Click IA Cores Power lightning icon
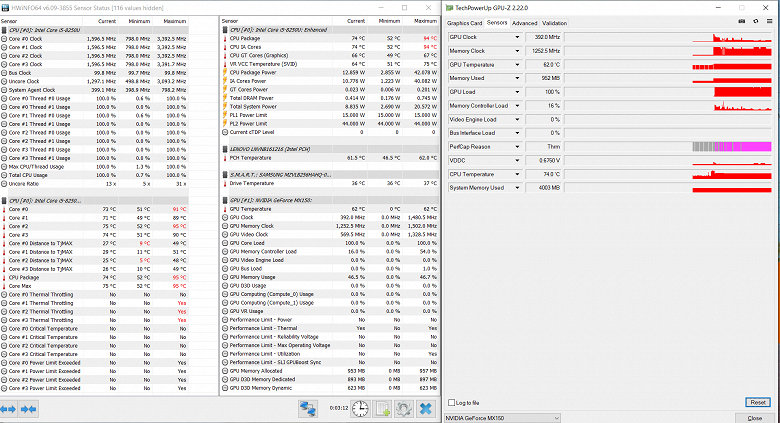780x423 pixels. tap(225, 81)
